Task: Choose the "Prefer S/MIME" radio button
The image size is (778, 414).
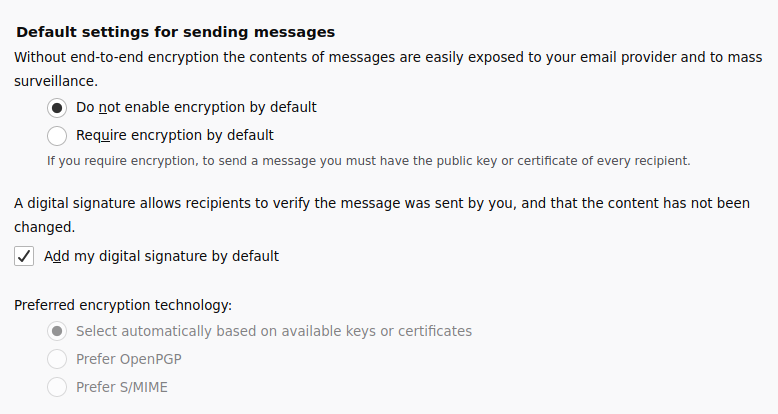Action: click(57, 387)
